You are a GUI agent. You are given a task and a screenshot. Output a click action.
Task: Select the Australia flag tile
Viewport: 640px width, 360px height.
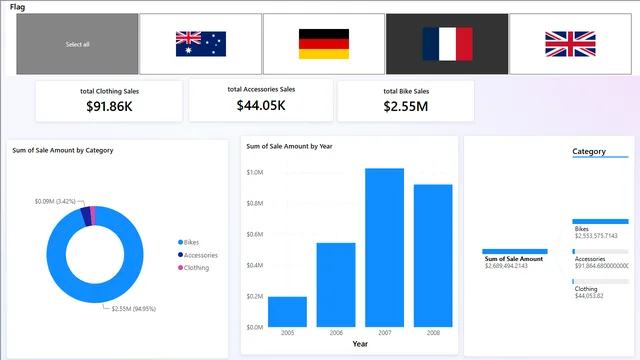tap(200, 44)
